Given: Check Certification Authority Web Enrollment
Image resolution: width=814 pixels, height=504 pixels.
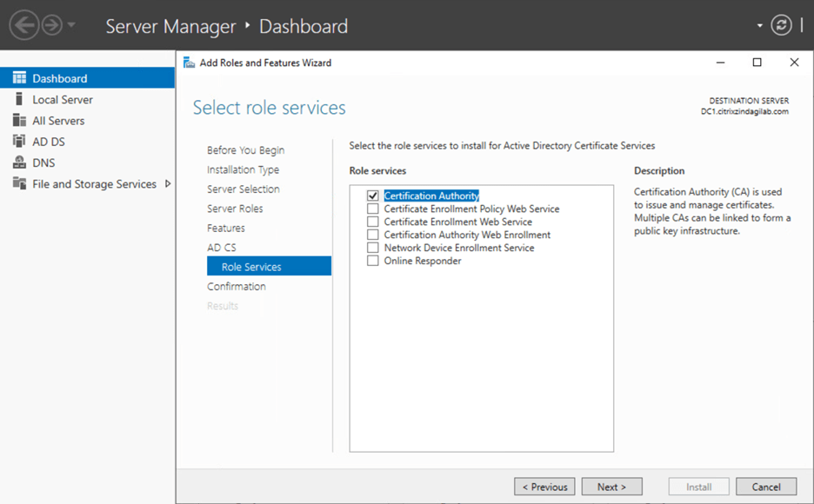Looking at the screenshot, I should pos(373,235).
